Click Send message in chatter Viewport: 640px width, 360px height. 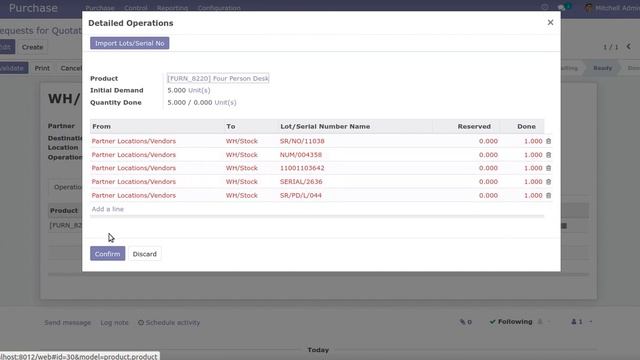[67, 322]
